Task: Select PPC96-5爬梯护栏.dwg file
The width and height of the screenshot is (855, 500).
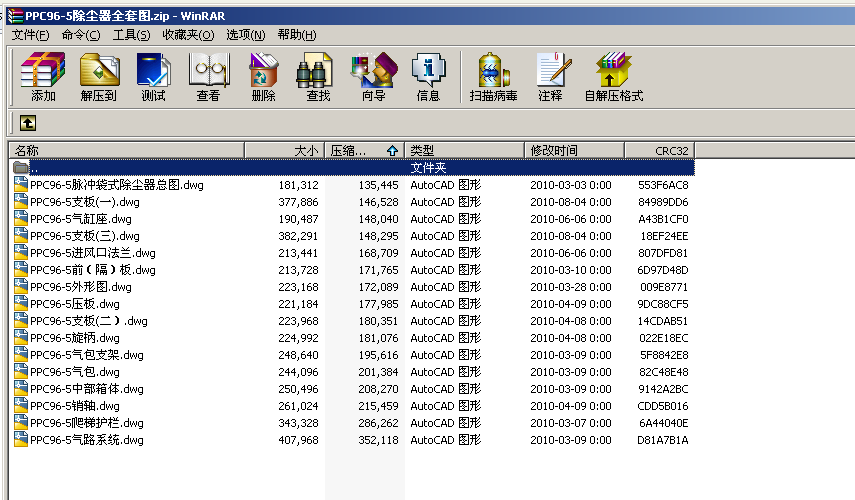Action: click(x=87, y=423)
